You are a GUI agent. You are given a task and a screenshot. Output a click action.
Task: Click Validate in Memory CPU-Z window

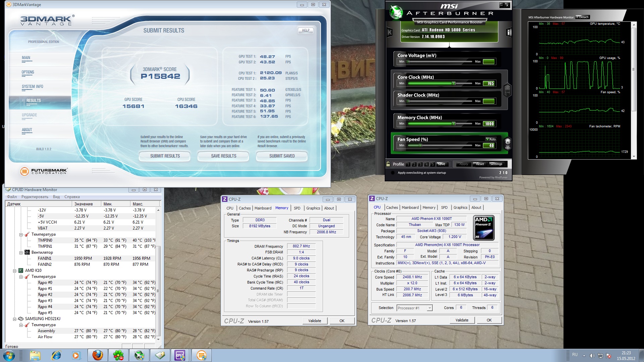coord(315,321)
